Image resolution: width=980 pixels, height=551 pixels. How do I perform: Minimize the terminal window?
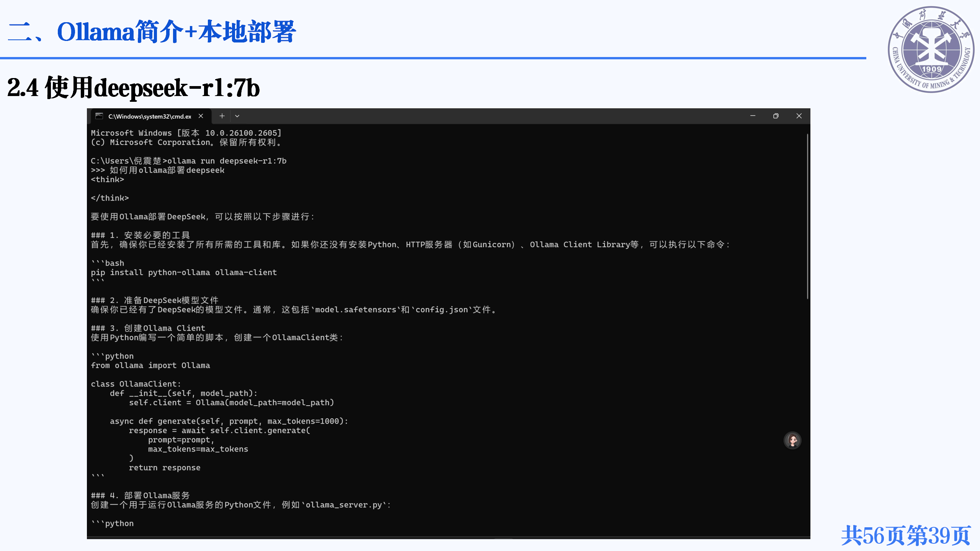click(x=753, y=116)
